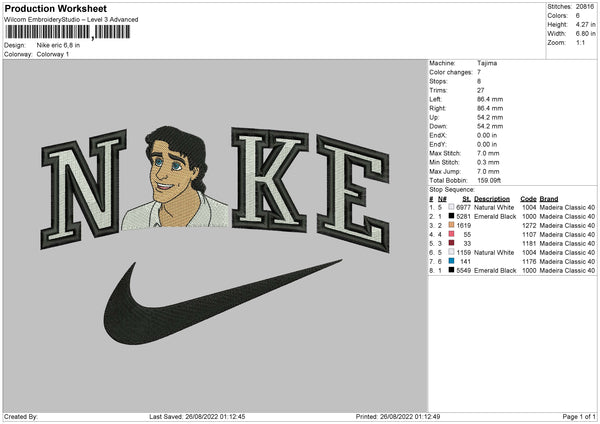The width and height of the screenshot is (600, 424).
Task: Select the dark red swatch code 1181
Action: click(451, 243)
